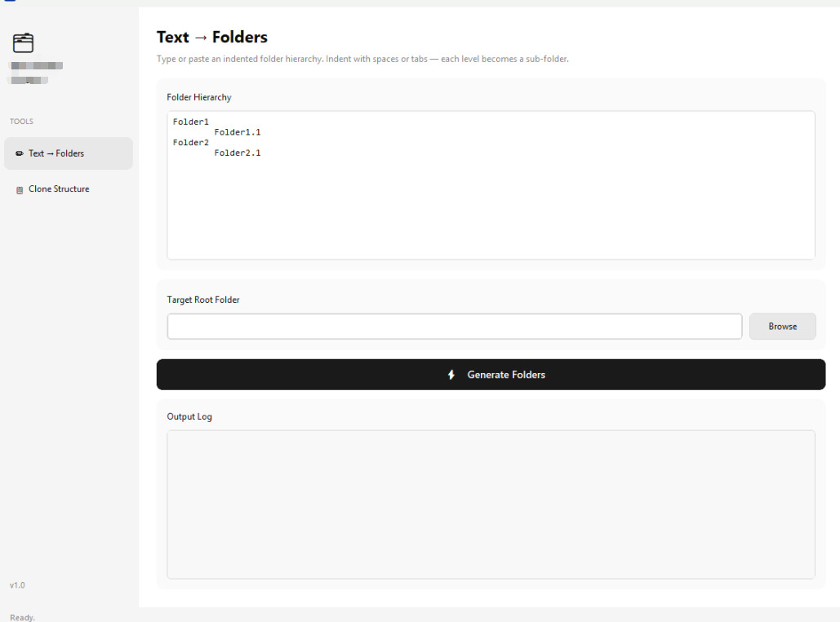Click the Target Root Folder input

454,327
